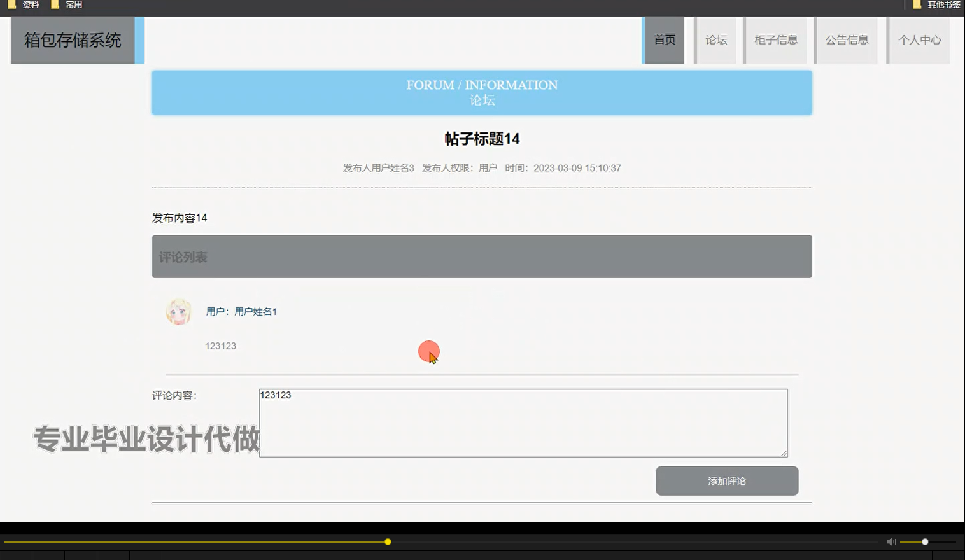Click the gray 评论列表 header bar
Image resolution: width=965 pixels, height=560 pixels.
click(x=482, y=256)
